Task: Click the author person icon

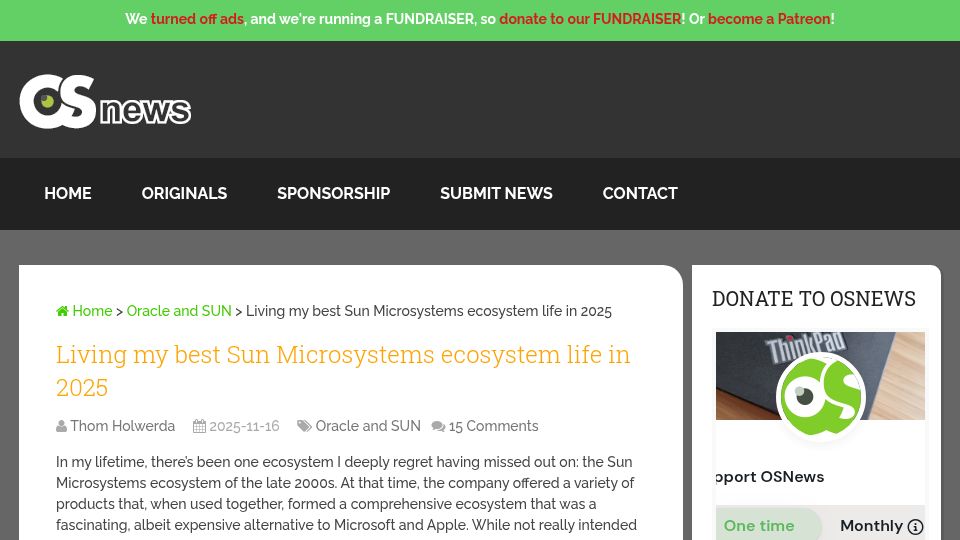Action: 61,426
